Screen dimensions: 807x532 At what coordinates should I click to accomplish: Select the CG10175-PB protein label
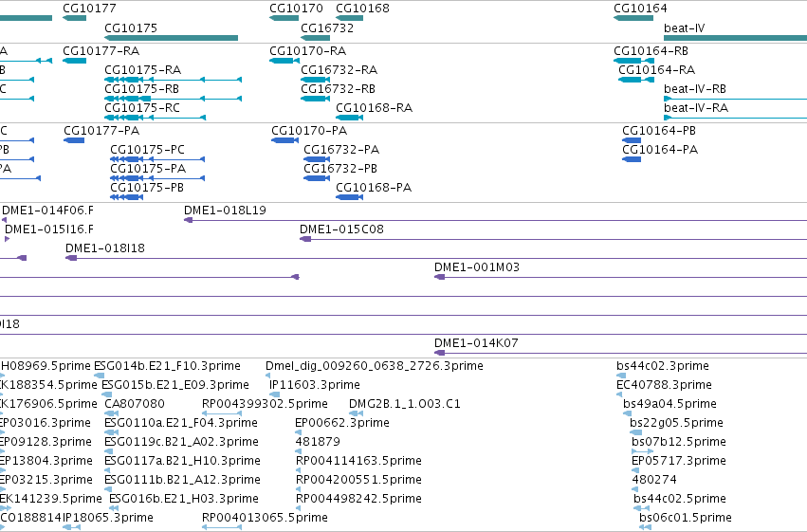pos(147,188)
